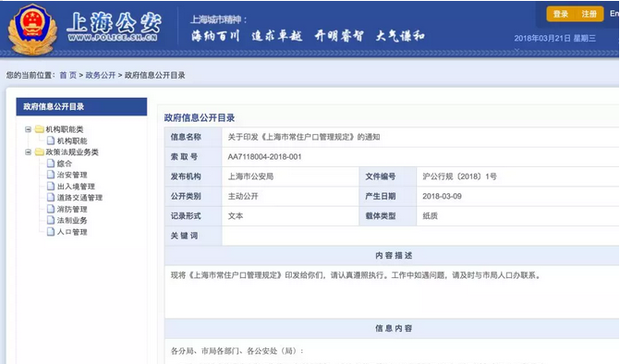Go to 首页 in the breadcrumb
Image resolution: width=620 pixels, height=364 pixels.
(x=67, y=75)
